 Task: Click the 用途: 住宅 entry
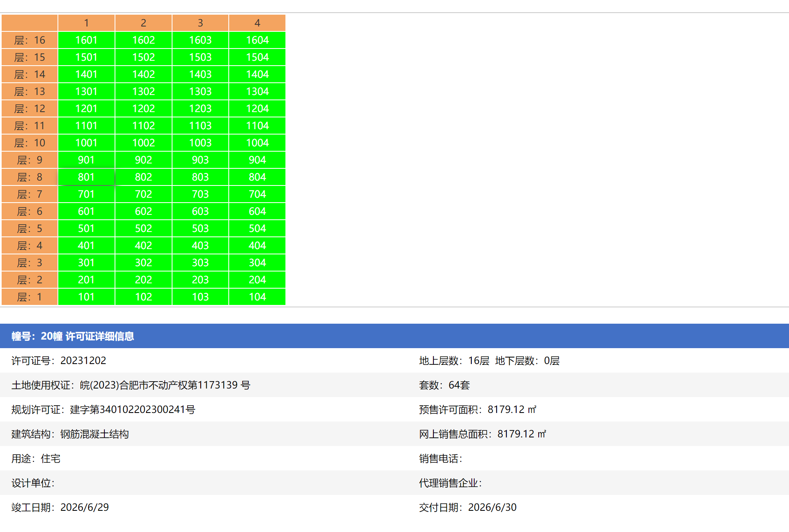click(x=36, y=458)
